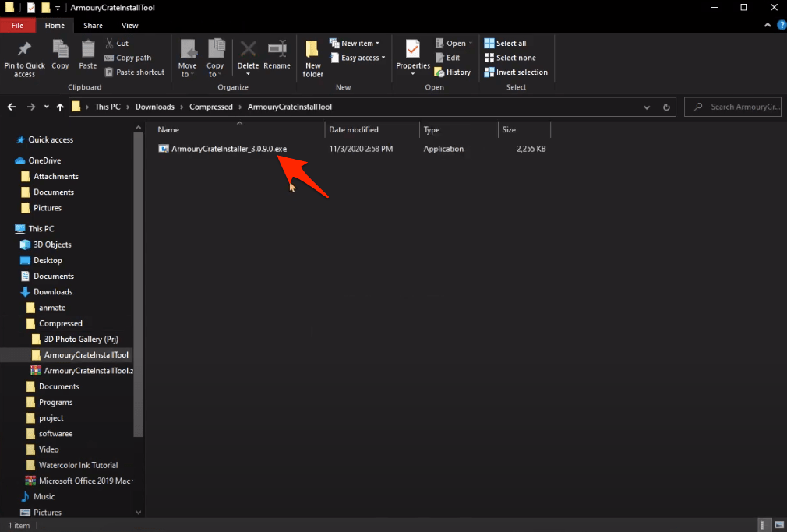Click Select none
The height and width of the screenshot is (532, 787).
(510, 58)
